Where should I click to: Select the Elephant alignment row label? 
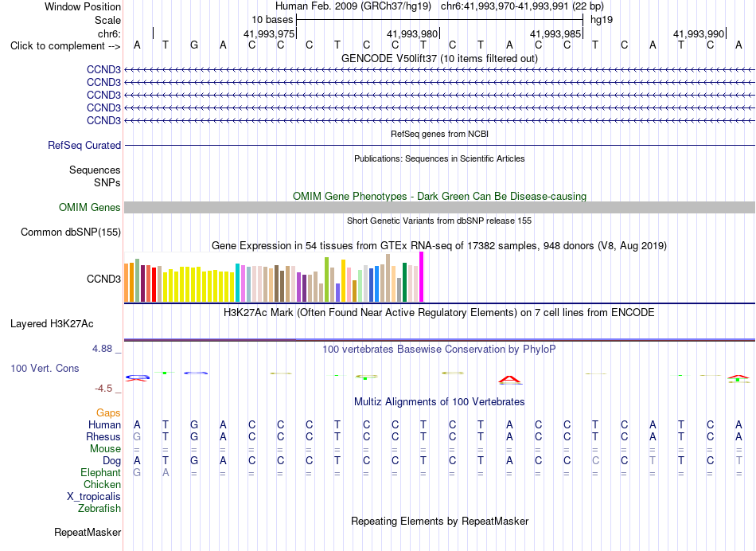tap(100, 473)
